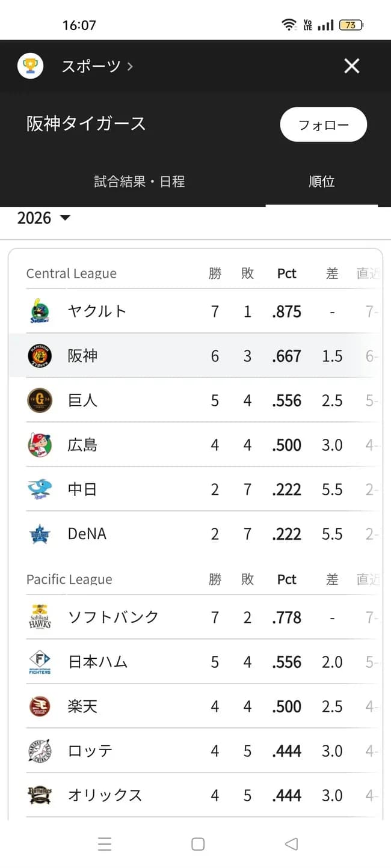Tap the Nipponham Fighters team logo
This screenshot has width=391, height=868.
39,661
